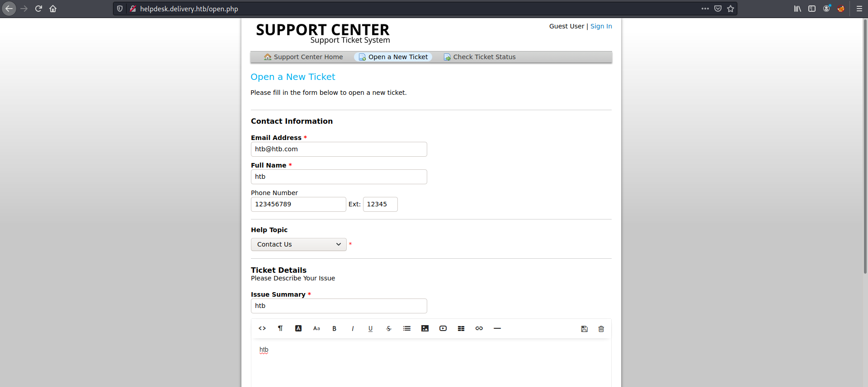Delete the draft with trash icon
The width and height of the screenshot is (868, 387).
[601, 329]
